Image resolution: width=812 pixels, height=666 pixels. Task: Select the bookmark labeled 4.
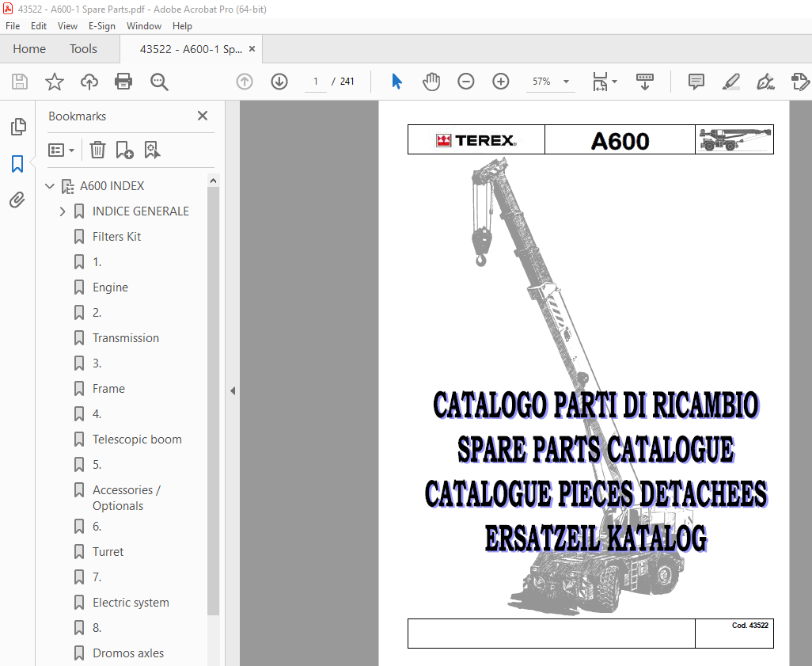tap(97, 414)
